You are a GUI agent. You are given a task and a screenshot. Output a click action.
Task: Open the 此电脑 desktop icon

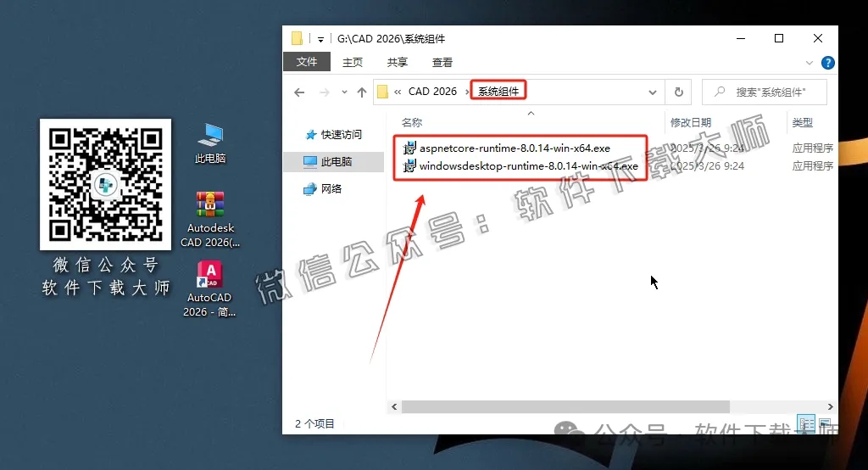click(210, 143)
